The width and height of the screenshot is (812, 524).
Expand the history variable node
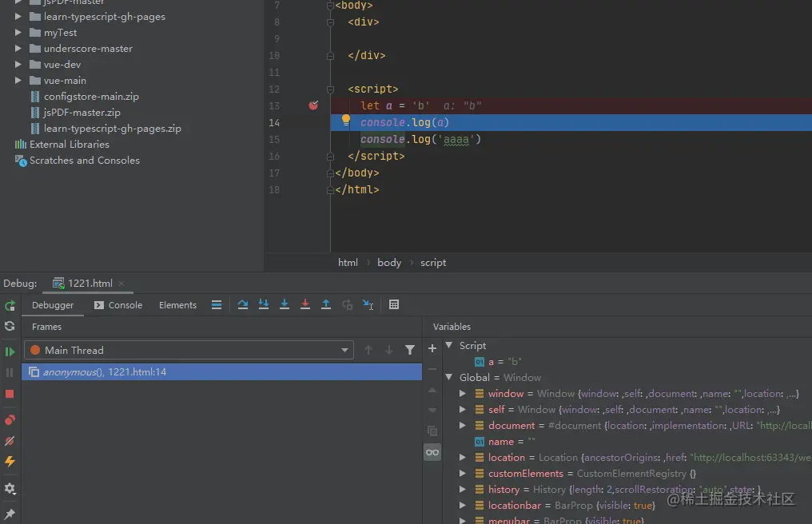tap(463, 490)
